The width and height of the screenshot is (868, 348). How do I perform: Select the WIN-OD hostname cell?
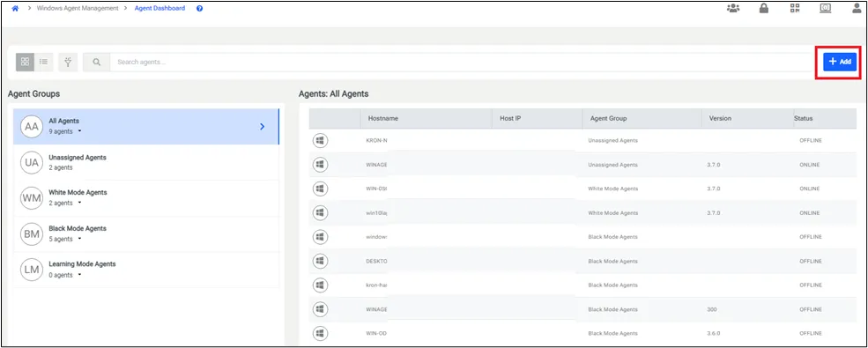point(376,334)
